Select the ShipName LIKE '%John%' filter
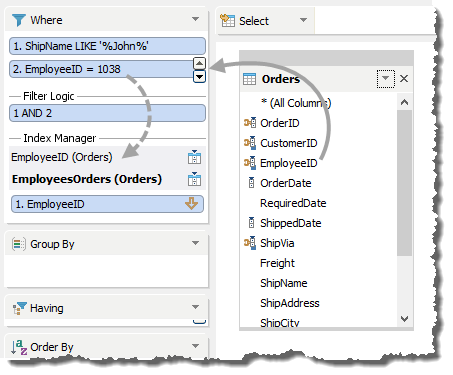 coord(107,46)
